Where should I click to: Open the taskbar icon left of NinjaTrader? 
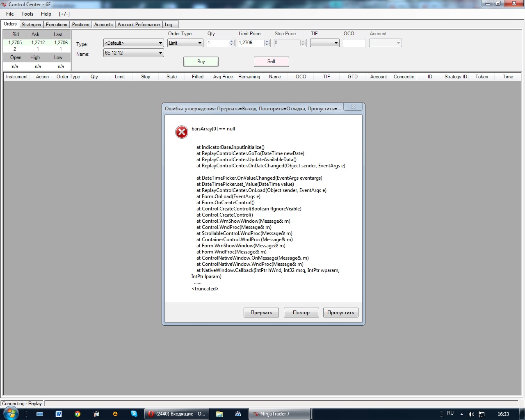coord(238,414)
